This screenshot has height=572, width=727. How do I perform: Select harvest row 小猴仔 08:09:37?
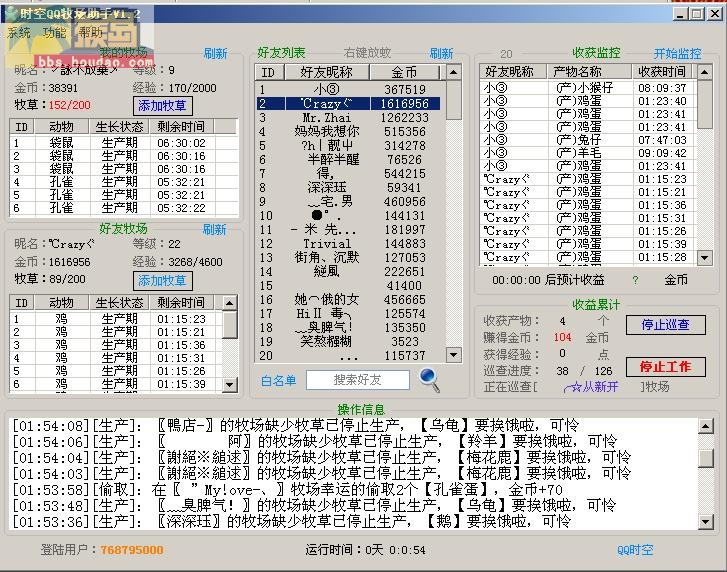tap(588, 88)
